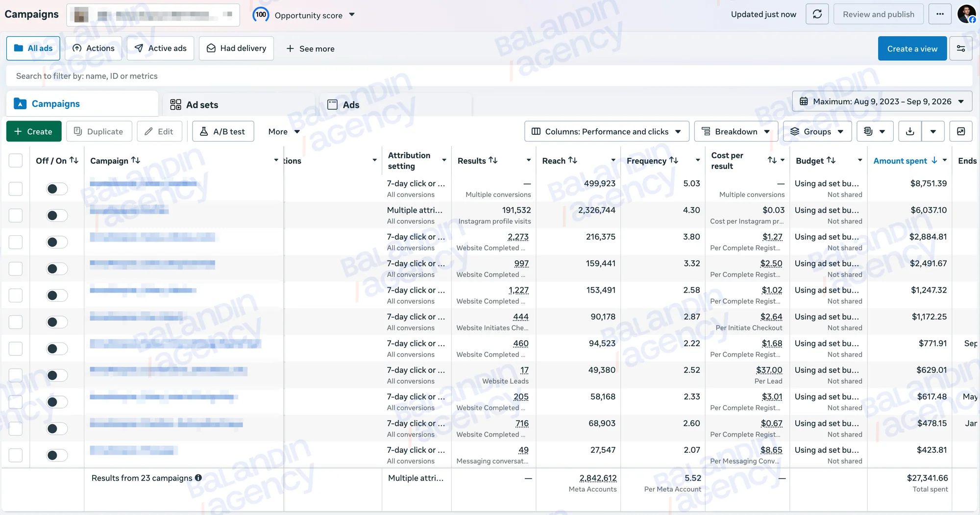980x515 pixels.
Task: Toggle the campaign that spent $8,751.39
Action: (56, 189)
